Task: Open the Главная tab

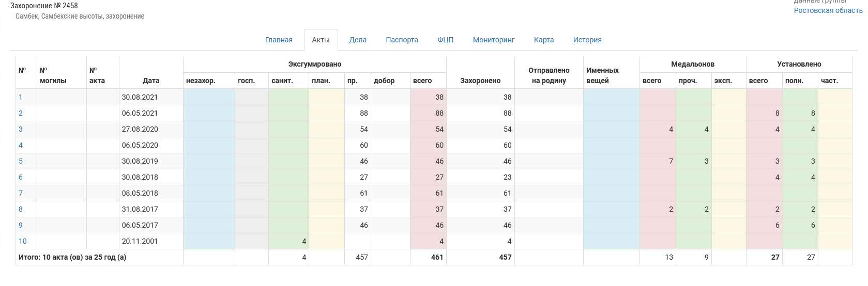Action: click(279, 40)
